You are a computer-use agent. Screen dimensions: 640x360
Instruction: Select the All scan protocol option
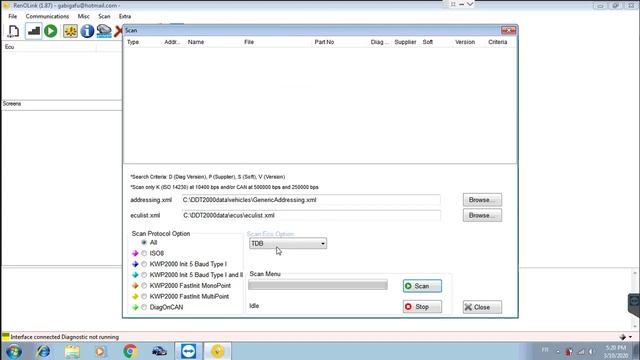point(144,242)
